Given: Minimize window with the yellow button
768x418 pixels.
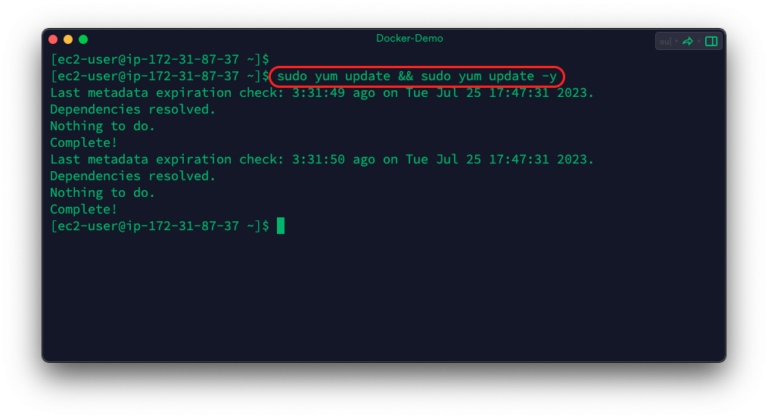Looking at the screenshot, I should [68, 39].
